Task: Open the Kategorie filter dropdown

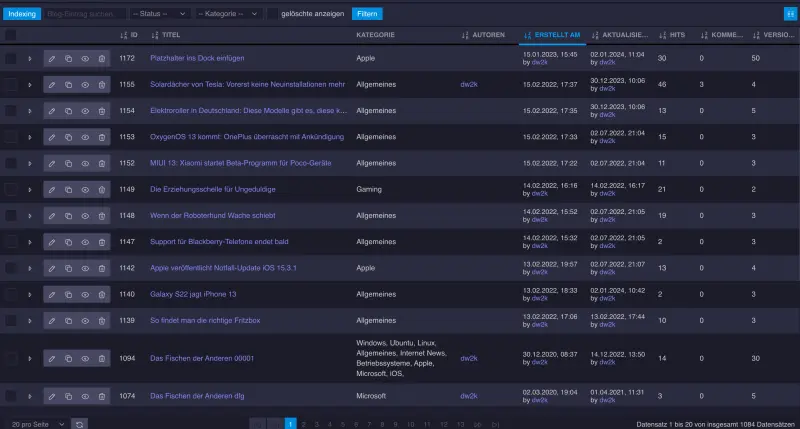Action: (228, 14)
